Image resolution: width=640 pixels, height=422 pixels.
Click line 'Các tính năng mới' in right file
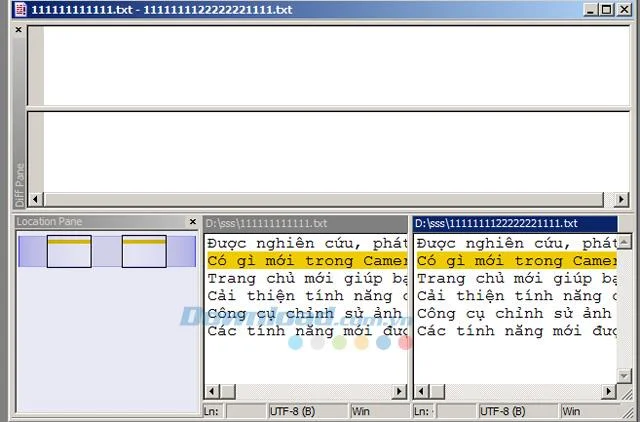pyautogui.click(x=516, y=331)
